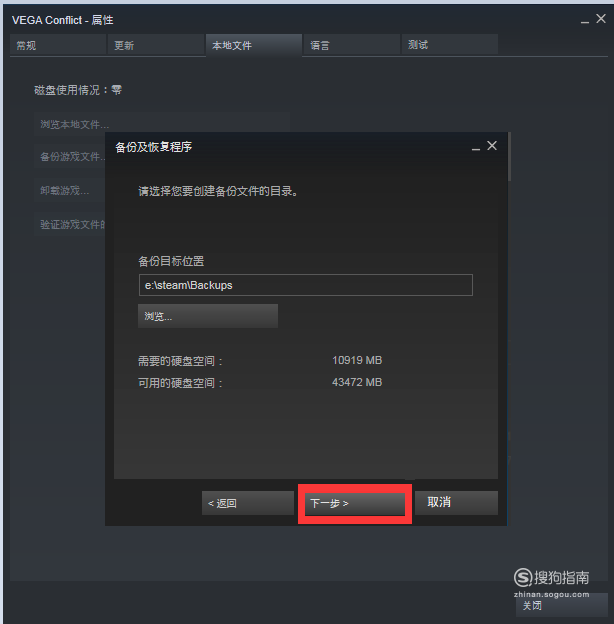Close the VEGA Conflict 属性 window
The height and width of the screenshot is (624, 614).
(601, 19)
